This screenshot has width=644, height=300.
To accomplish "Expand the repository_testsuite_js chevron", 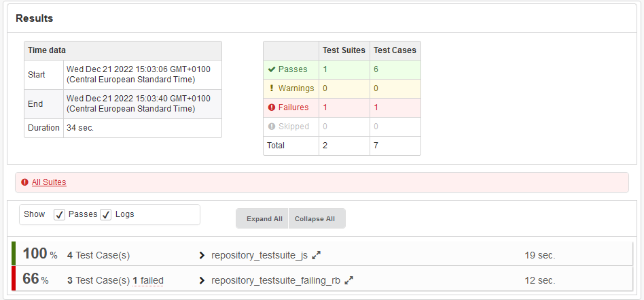I will [202, 256].
